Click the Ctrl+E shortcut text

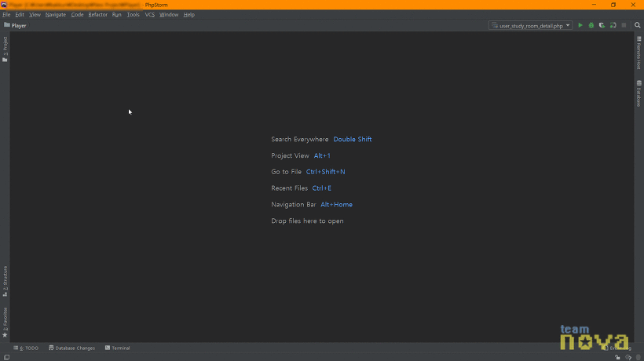tap(321, 188)
